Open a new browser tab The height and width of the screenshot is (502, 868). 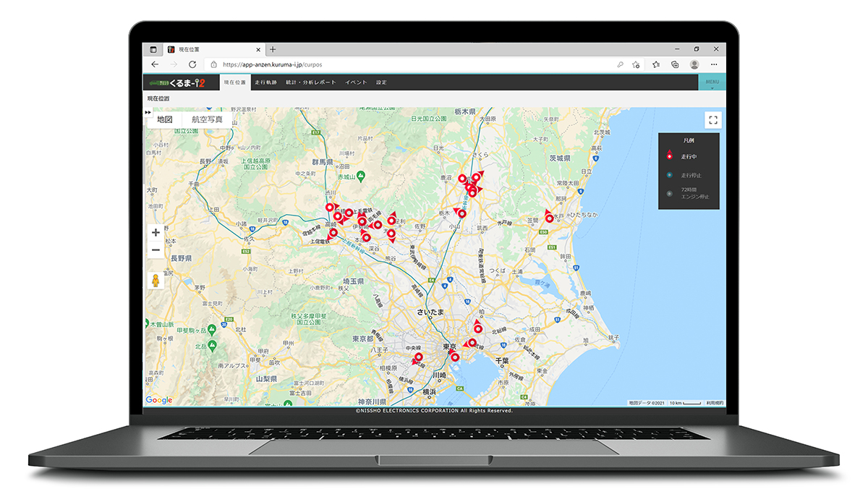[273, 49]
